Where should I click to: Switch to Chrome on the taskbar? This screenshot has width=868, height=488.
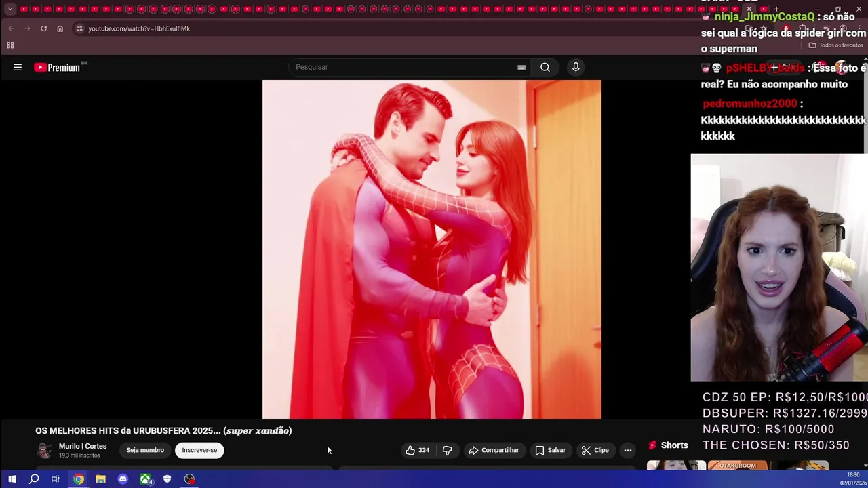point(79,479)
